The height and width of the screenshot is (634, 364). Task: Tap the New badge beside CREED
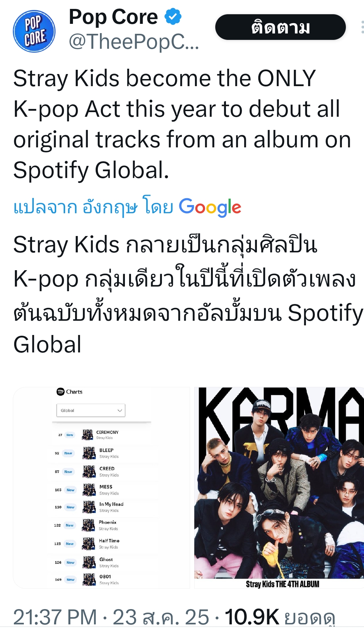(68, 472)
